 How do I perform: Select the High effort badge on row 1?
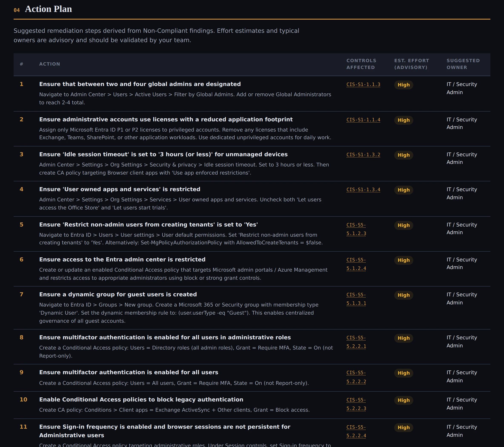(x=403, y=85)
